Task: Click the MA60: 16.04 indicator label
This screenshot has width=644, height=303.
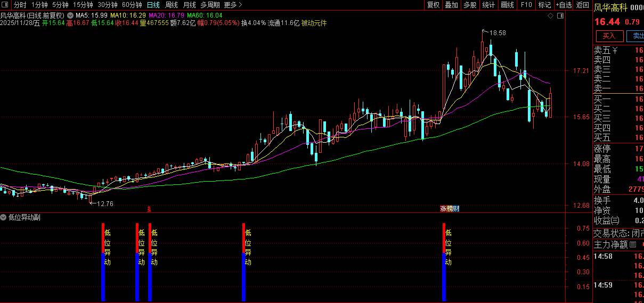Action: click(205, 16)
